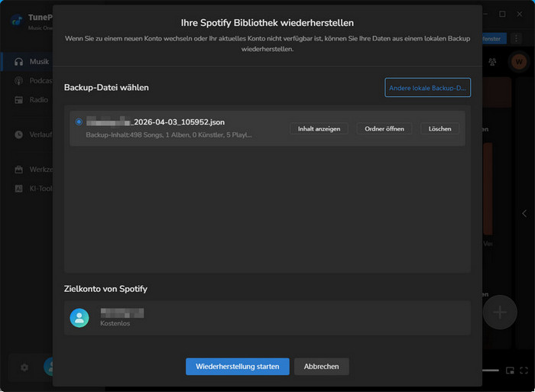Select the 2026-04-03_105952.json backup radio button
Viewport: 535px width, 392px height.
[79, 121]
